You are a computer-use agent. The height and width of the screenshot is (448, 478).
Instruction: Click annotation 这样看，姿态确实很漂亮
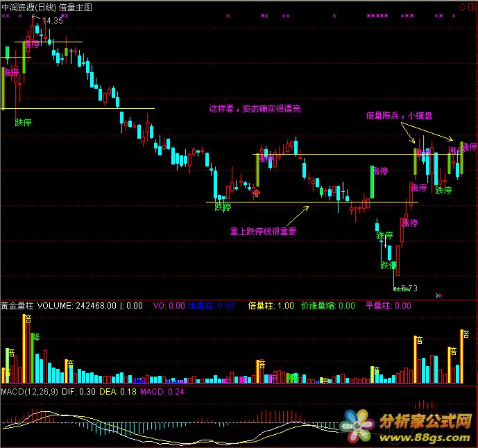tap(255, 109)
